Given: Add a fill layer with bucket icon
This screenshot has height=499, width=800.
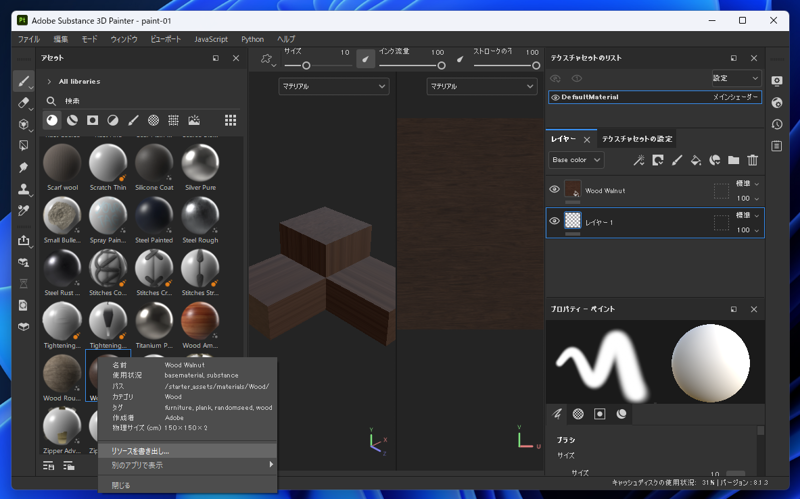Looking at the screenshot, I should coord(695,160).
